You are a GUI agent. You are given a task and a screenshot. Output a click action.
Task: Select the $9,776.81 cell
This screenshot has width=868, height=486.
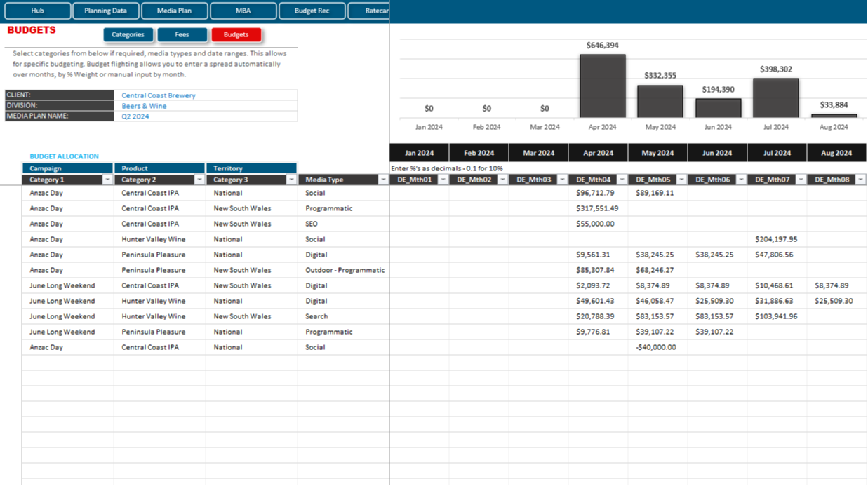tap(598, 332)
